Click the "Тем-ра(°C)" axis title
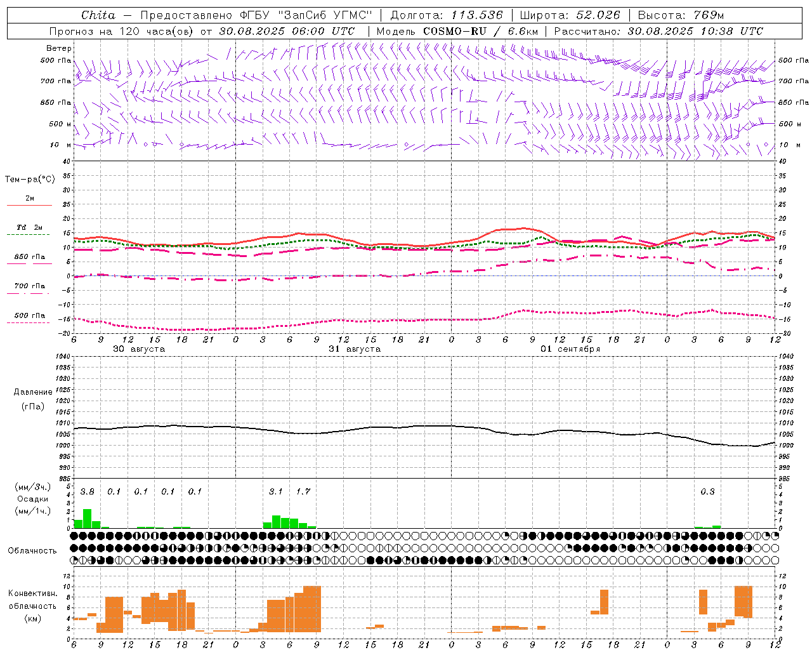 pos(30,180)
